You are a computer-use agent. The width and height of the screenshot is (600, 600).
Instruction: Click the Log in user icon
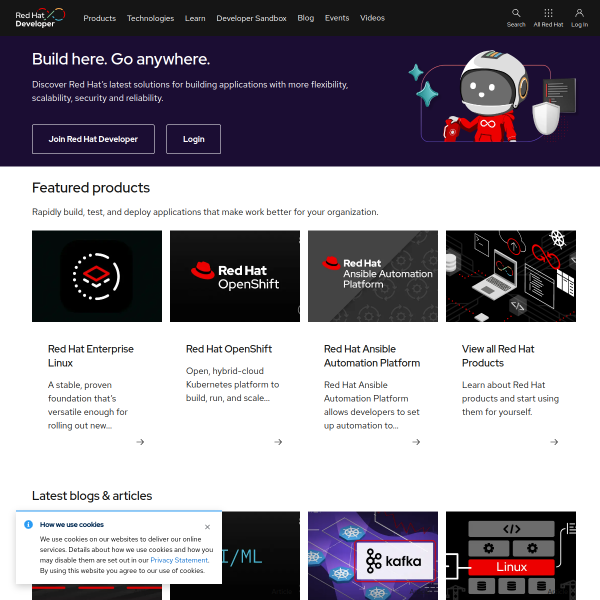point(579,18)
